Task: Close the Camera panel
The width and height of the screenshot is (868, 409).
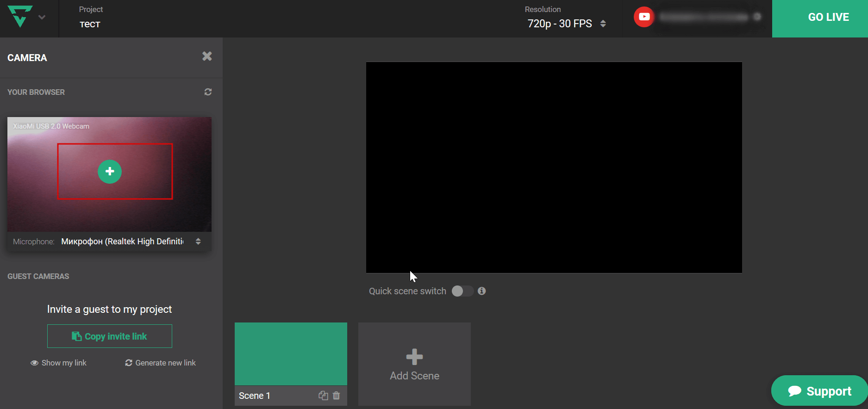Action: pos(207,56)
